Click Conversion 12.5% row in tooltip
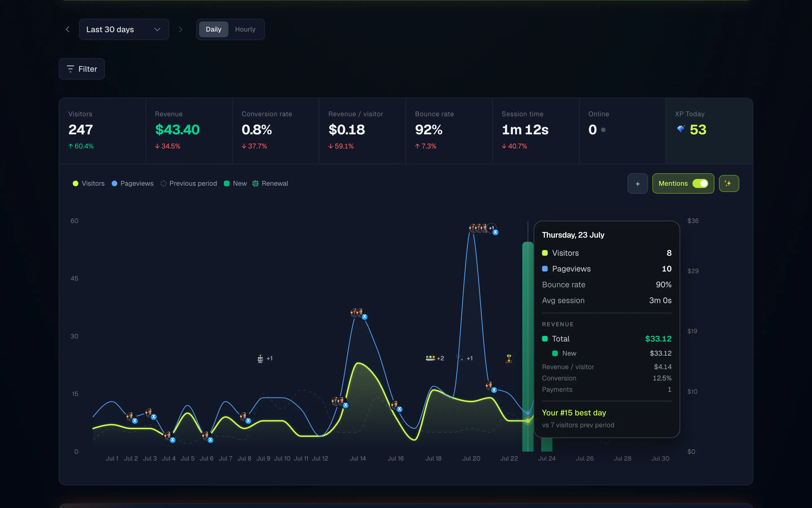The image size is (812, 508). pyautogui.click(x=607, y=378)
